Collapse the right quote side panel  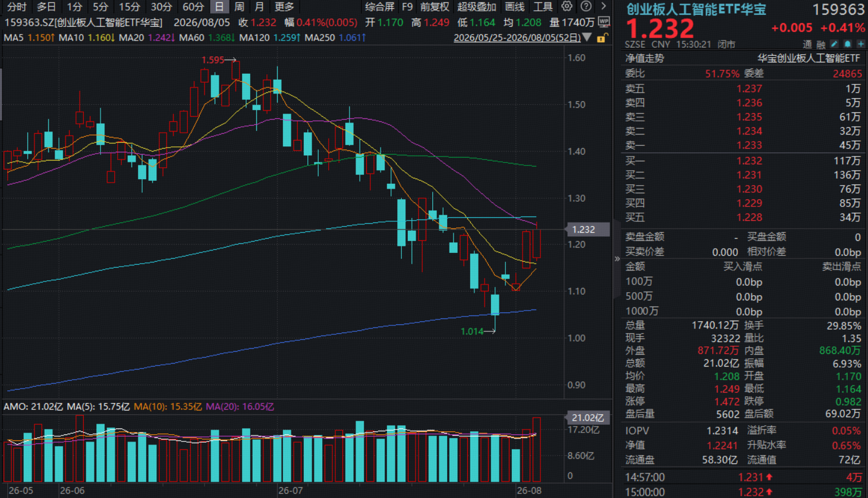(617, 259)
